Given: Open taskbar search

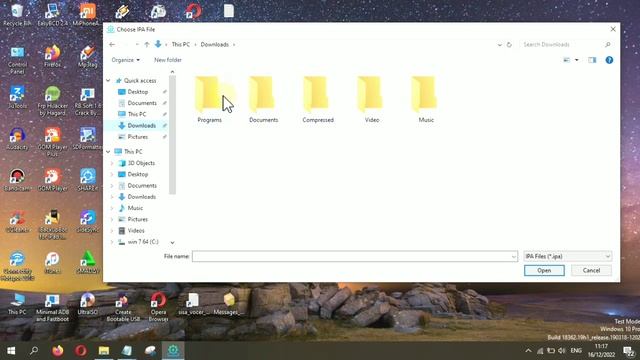Looking at the screenshot, I should (x=34, y=351).
